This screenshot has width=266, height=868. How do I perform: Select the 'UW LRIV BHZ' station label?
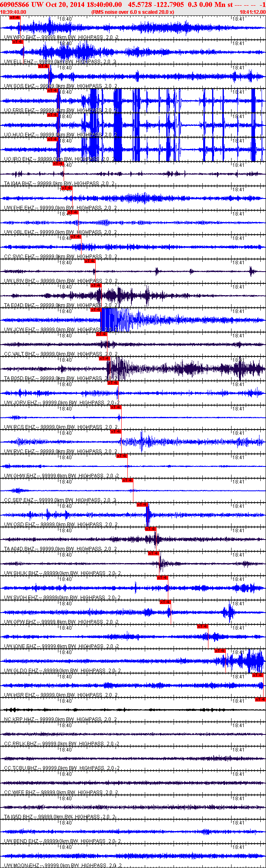pyautogui.click(x=19, y=281)
